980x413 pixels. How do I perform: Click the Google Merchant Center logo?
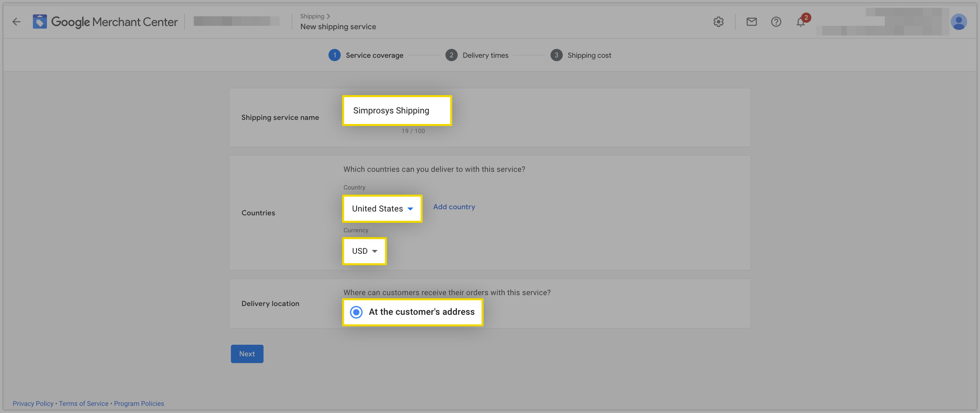point(105,22)
